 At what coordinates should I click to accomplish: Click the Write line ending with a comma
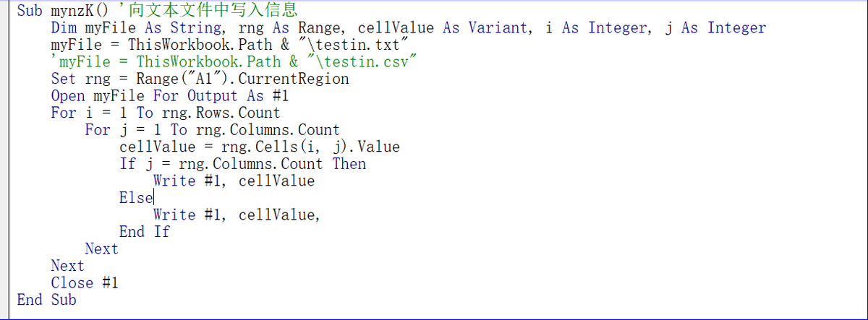[237, 215]
